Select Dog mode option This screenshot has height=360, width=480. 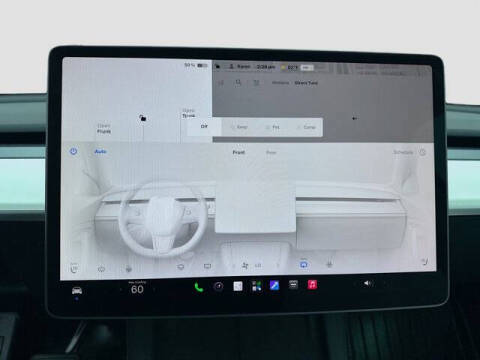[273, 127]
